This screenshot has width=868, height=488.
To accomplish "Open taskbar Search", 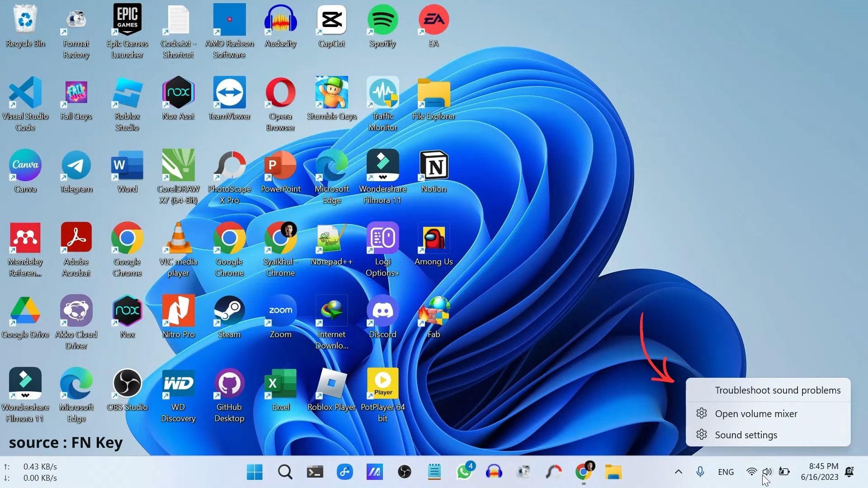I will point(285,472).
